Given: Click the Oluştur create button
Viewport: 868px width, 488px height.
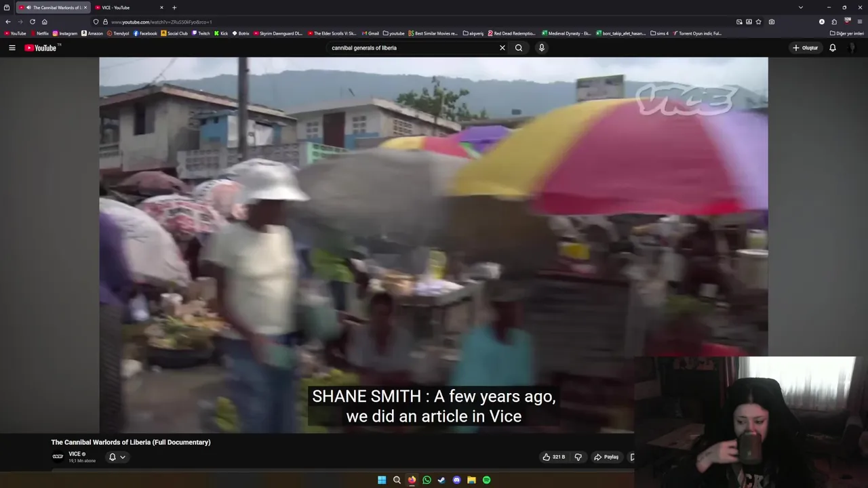Looking at the screenshot, I should click(x=806, y=48).
